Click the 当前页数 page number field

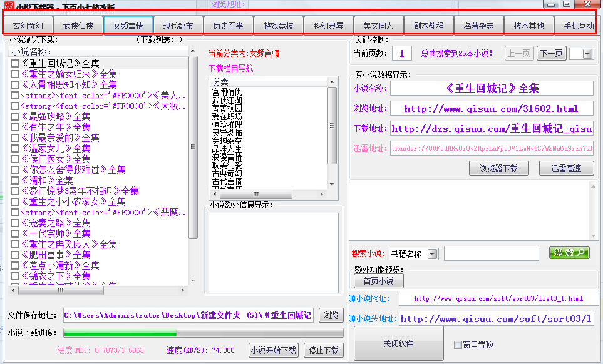tap(402, 53)
